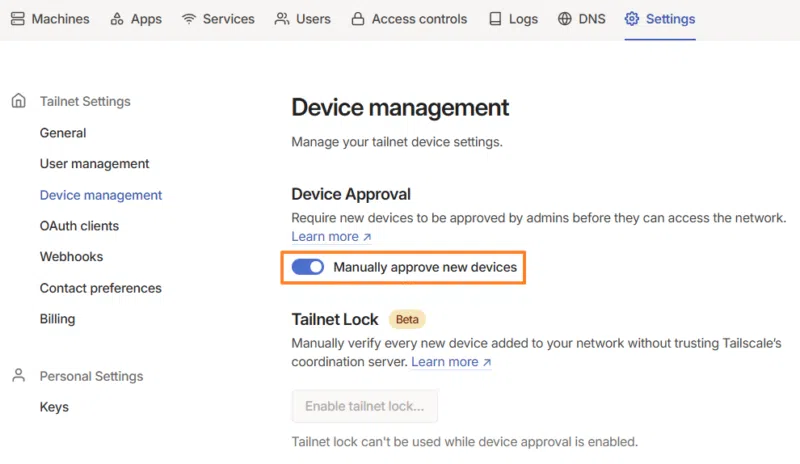The width and height of the screenshot is (800, 464).
Task: Click the Tailnet Settings home icon
Action: pos(18,101)
